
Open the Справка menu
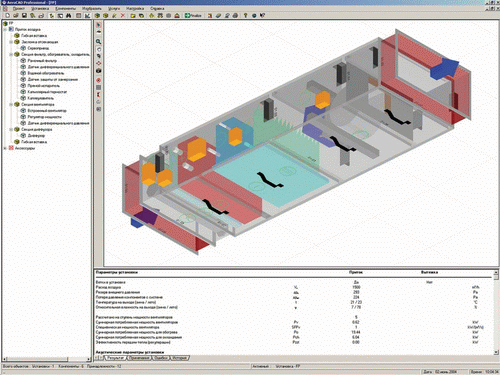157,8
